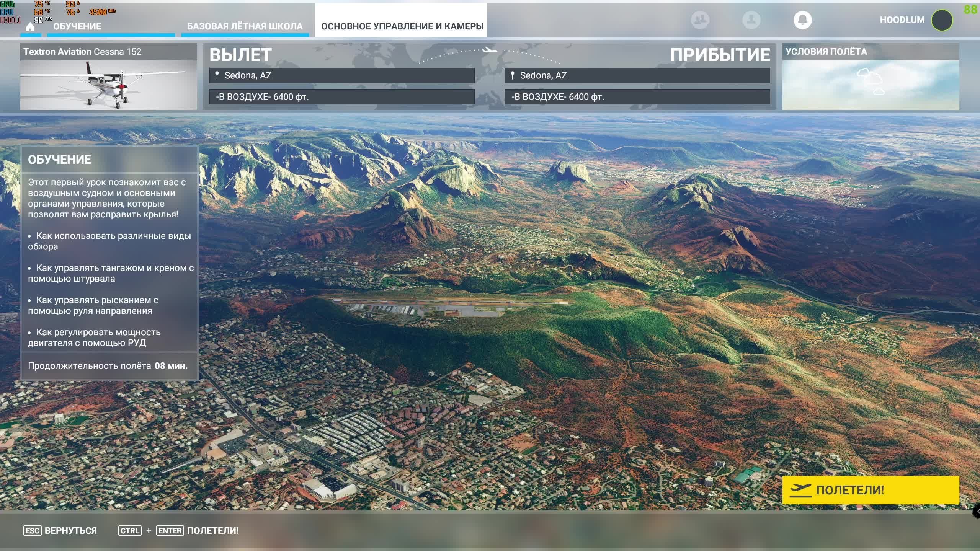Image resolution: width=980 pixels, height=551 pixels.
Task: Open notifications bell icon
Action: pyautogui.click(x=802, y=20)
